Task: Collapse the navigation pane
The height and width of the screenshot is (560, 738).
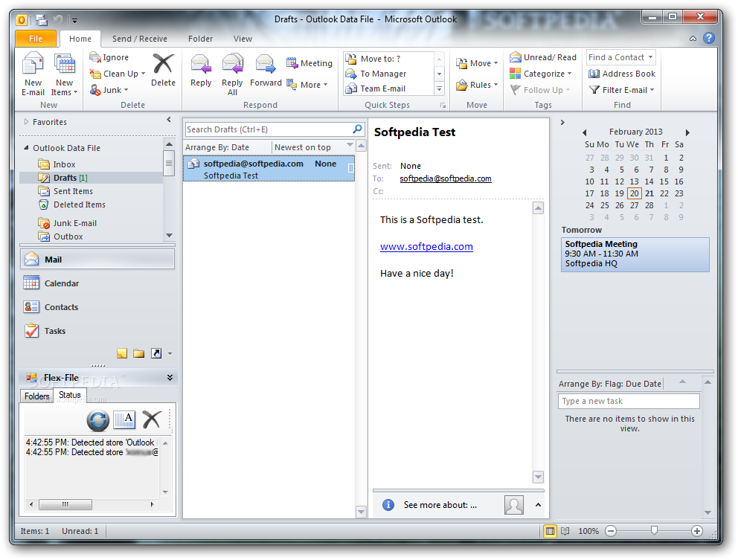Action: click(x=169, y=120)
